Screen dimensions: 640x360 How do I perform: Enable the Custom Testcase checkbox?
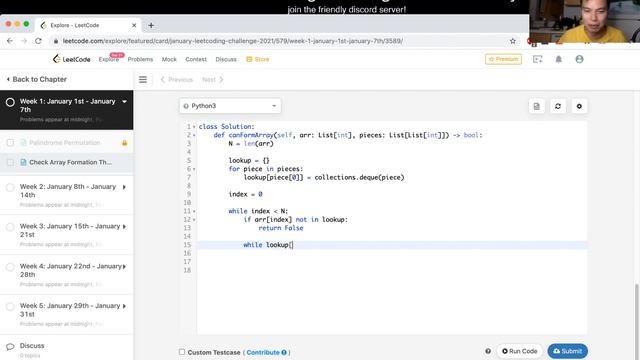click(182, 352)
